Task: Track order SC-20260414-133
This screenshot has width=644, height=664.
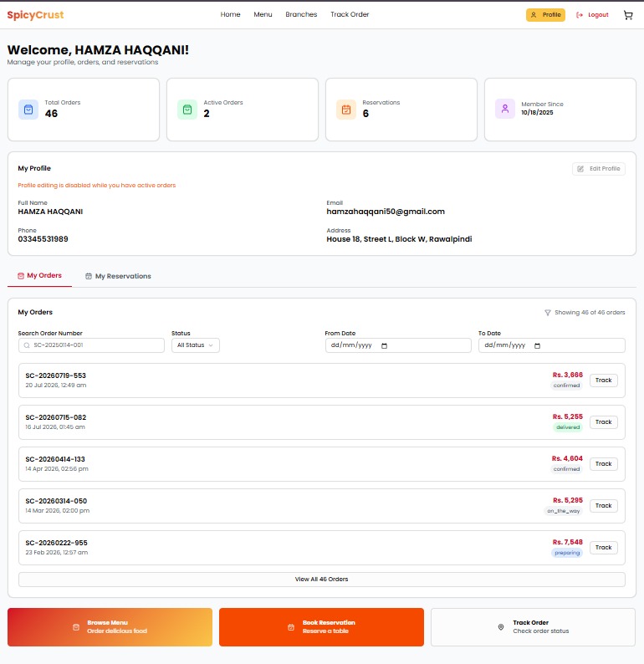Action: (603, 463)
